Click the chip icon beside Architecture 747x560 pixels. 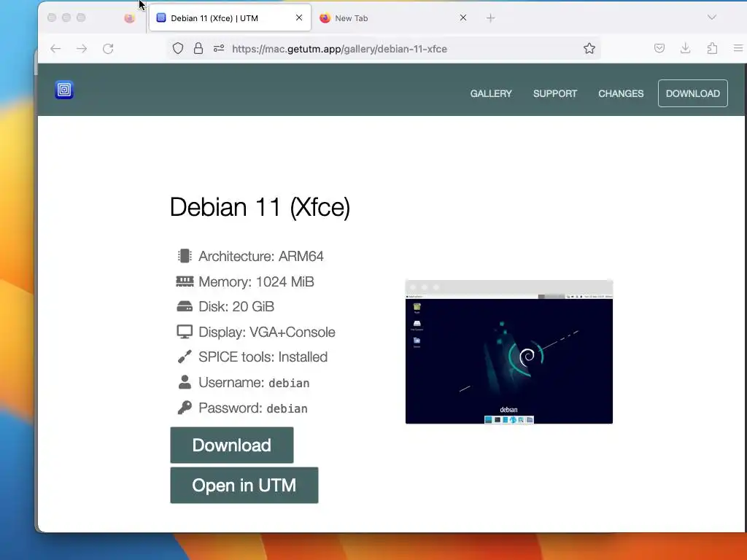click(x=185, y=256)
